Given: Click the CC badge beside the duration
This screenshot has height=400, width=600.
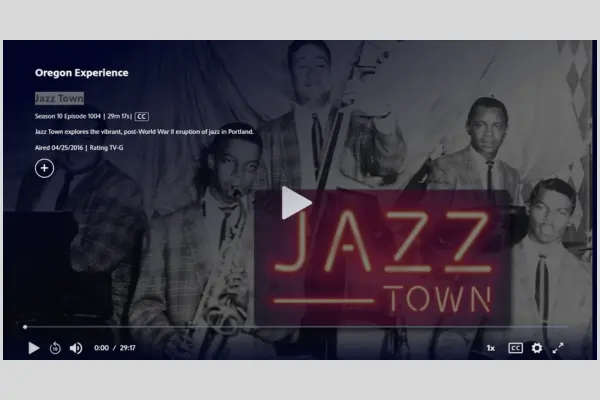Looking at the screenshot, I should [x=142, y=116].
